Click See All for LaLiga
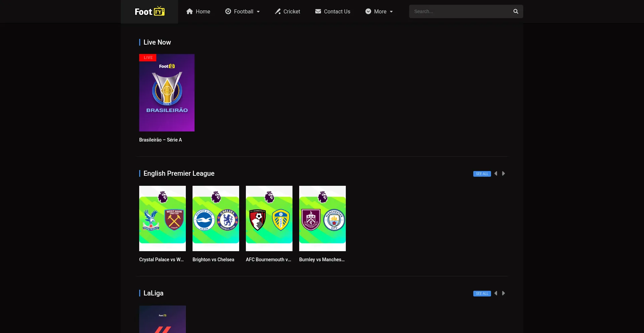The height and width of the screenshot is (333, 644). click(482, 293)
